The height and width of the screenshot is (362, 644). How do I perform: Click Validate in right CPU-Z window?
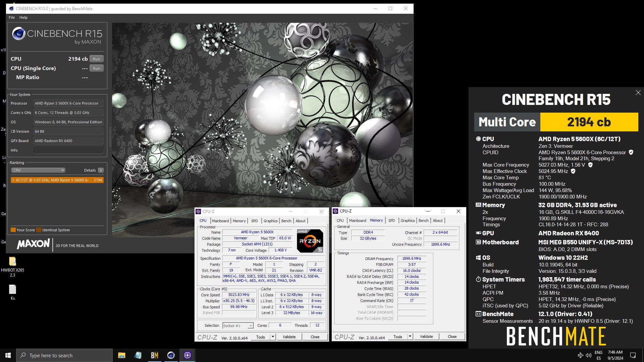coord(426,337)
